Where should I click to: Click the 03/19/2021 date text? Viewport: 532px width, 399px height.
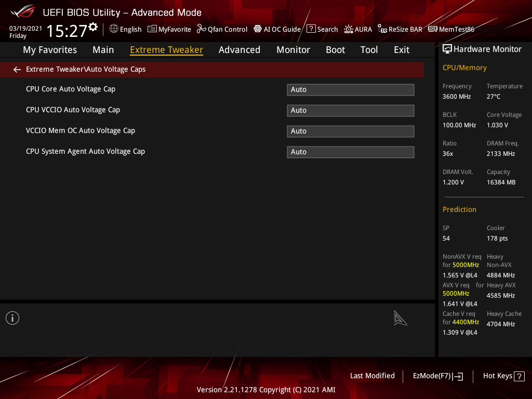point(25,29)
